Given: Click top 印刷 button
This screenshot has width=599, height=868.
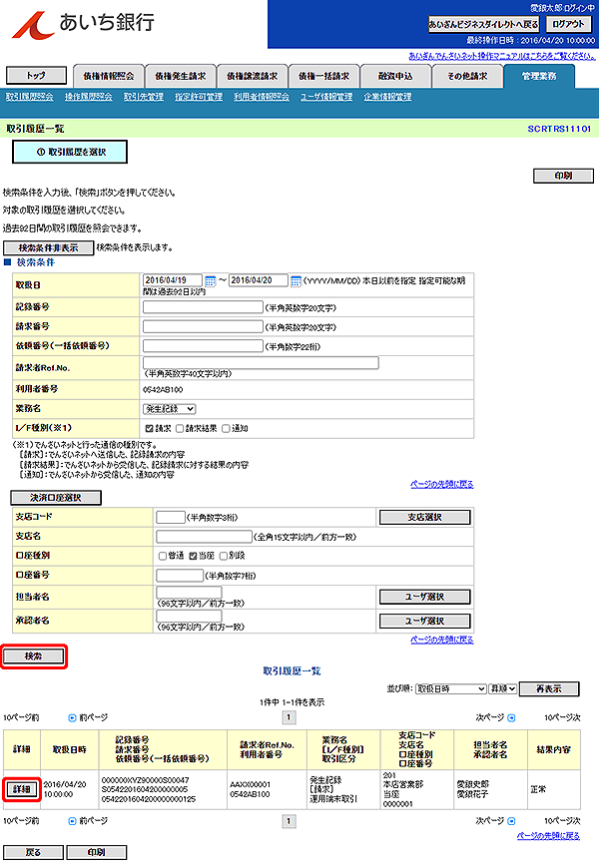Looking at the screenshot, I should click(563, 176).
